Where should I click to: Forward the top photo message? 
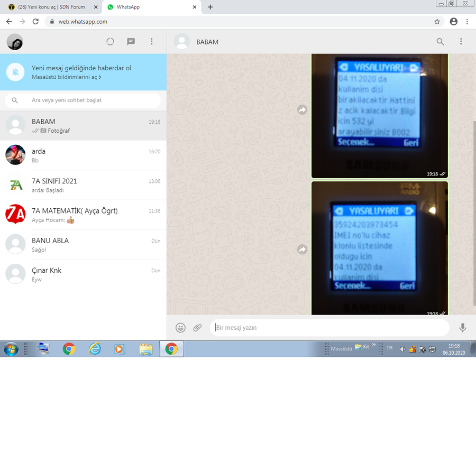click(302, 110)
